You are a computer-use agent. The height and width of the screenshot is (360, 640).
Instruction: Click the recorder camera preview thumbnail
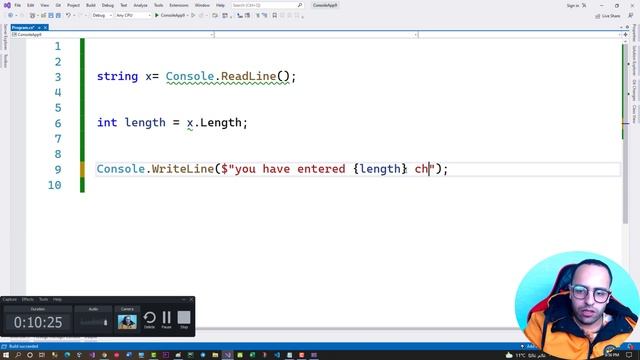tap(127, 322)
